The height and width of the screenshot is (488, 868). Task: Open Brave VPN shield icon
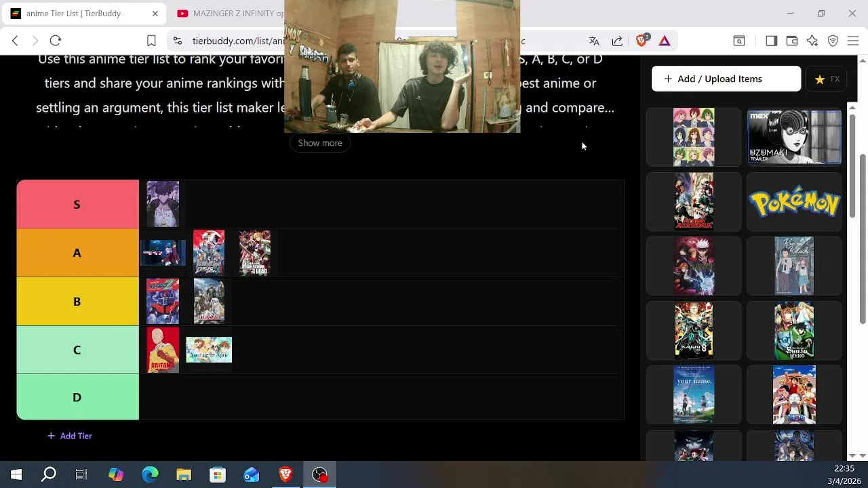coord(833,41)
